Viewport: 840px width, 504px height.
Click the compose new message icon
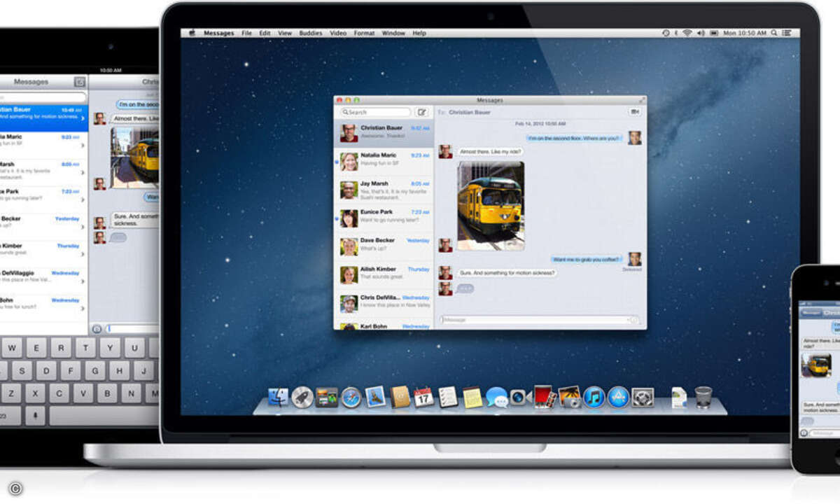[x=421, y=112]
